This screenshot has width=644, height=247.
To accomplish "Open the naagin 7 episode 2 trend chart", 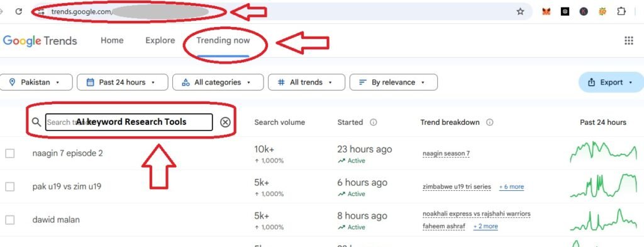I will [x=604, y=152].
